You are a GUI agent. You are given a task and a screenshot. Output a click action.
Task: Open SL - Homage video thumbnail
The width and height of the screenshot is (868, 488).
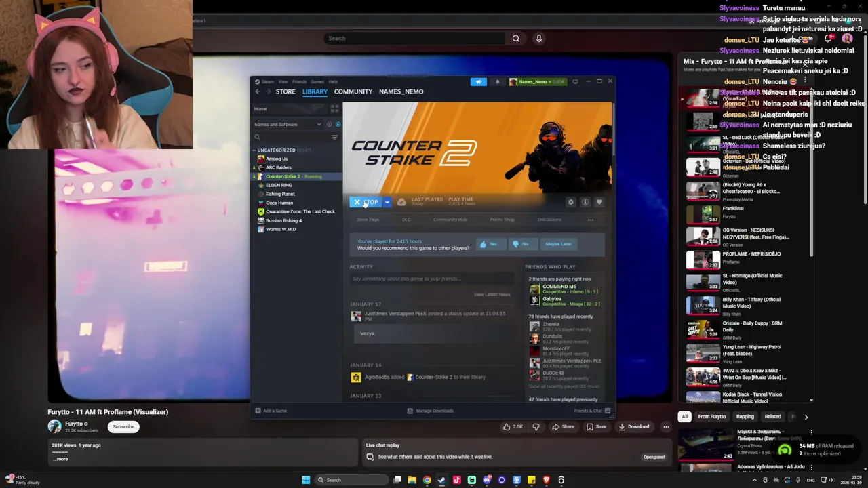703,282
